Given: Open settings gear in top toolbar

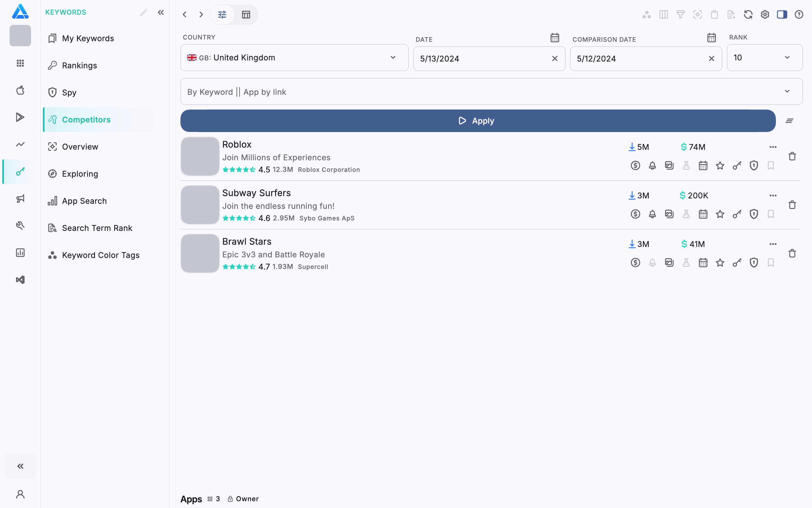Looking at the screenshot, I should 765,14.
